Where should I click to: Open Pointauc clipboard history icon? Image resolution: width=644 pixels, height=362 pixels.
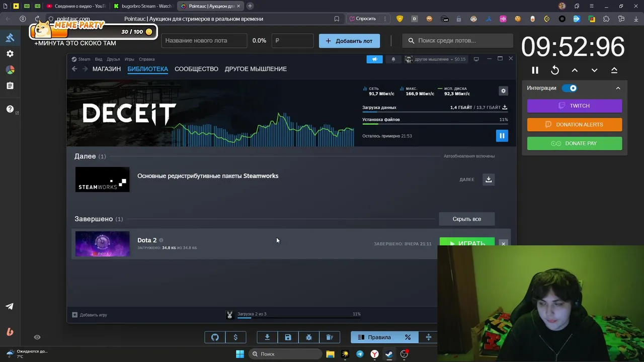(10, 86)
